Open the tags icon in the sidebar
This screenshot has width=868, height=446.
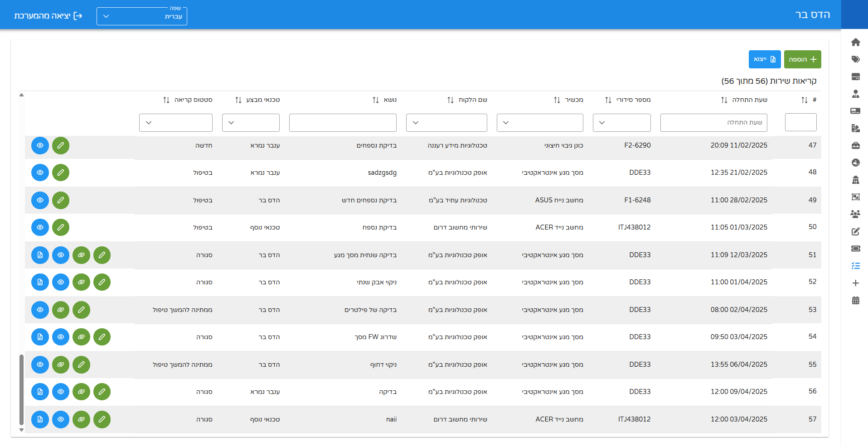(855, 59)
